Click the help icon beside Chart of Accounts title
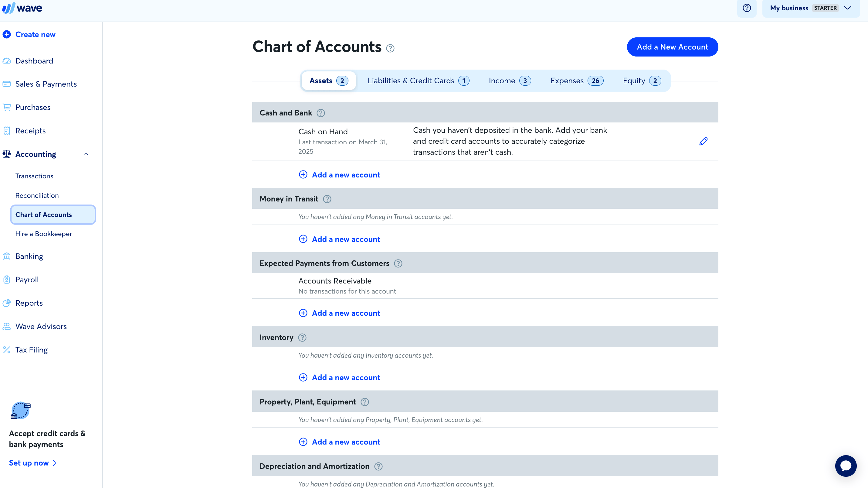The height and width of the screenshot is (488, 868). pos(390,48)
